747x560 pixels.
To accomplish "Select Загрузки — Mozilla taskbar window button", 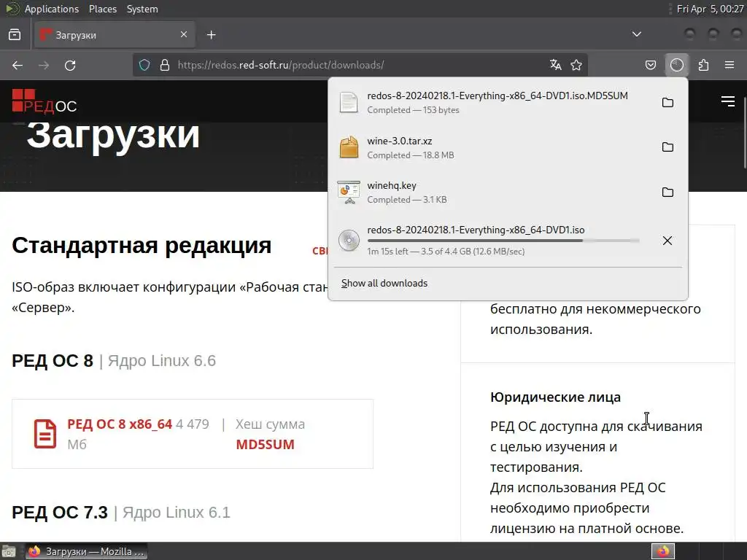I will coord(86,551).
